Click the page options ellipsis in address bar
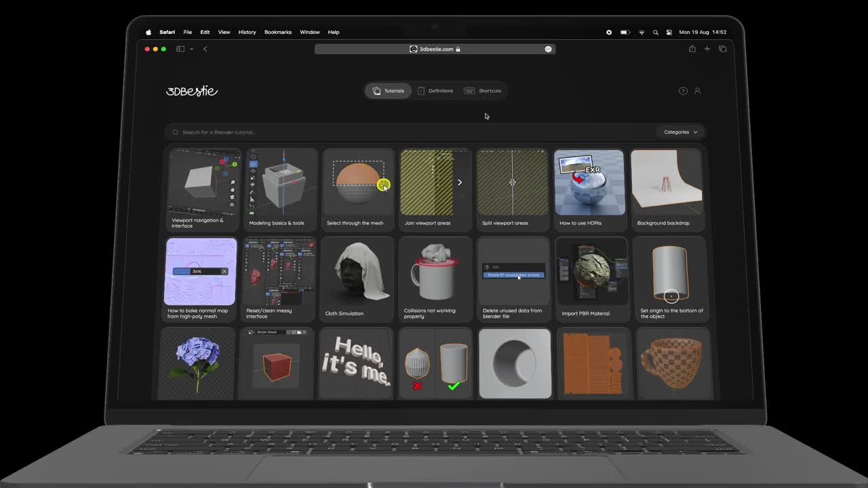 point(548,49)
